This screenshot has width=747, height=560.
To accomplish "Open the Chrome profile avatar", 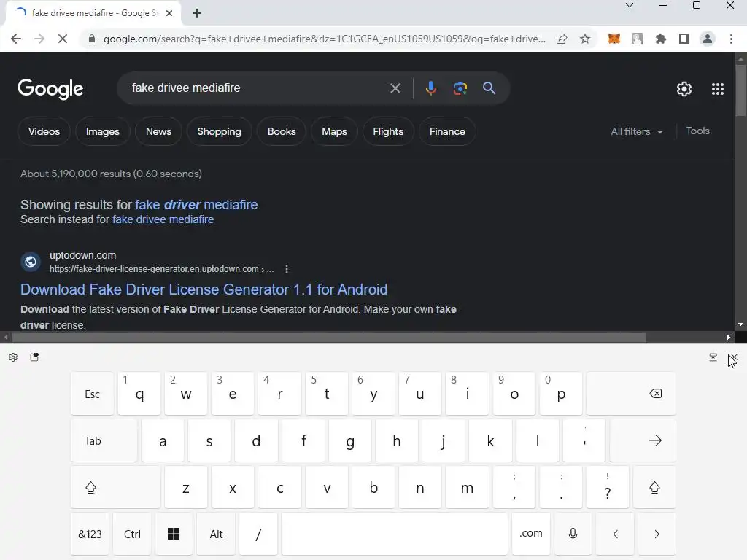I will [708, 39].
